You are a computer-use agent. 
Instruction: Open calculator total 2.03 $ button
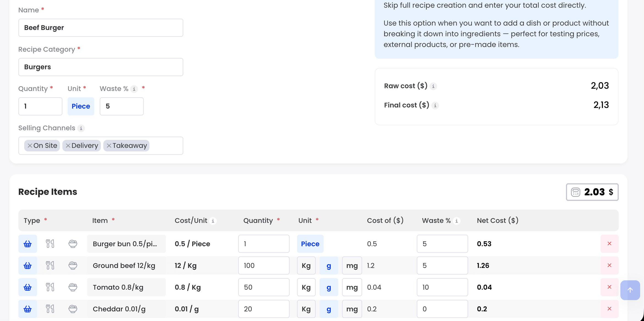coord(592,192)
